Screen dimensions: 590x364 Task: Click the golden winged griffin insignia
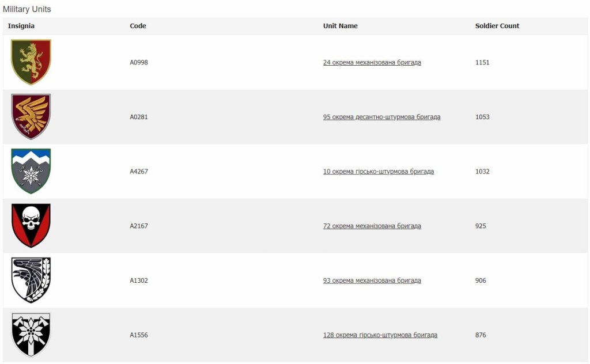pyautogui.click(x=31, y=117)
